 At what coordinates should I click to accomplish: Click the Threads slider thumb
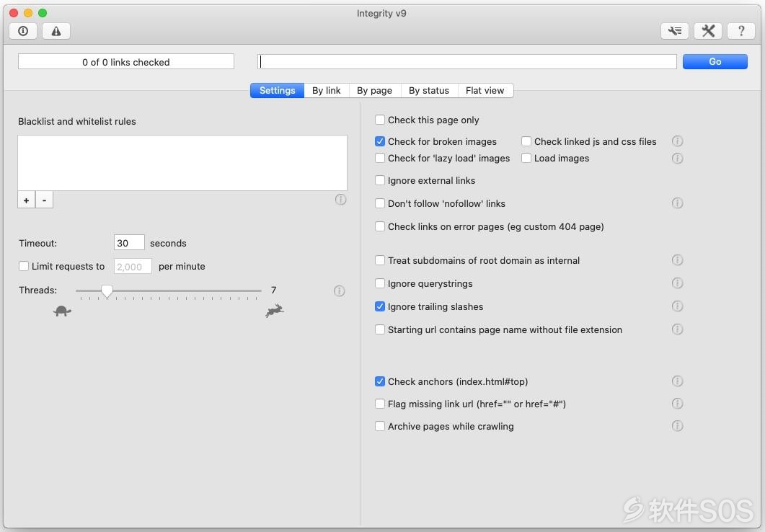tap(107, 292)
